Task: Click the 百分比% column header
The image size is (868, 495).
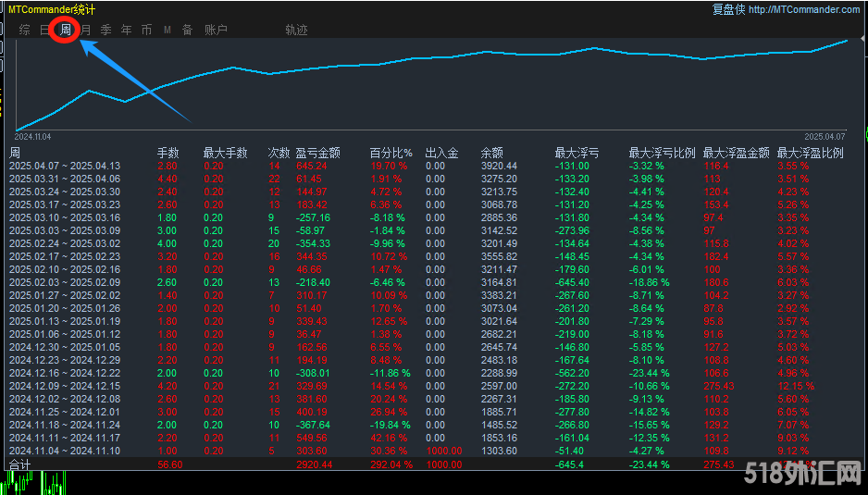Action: [x=391, y=153]
